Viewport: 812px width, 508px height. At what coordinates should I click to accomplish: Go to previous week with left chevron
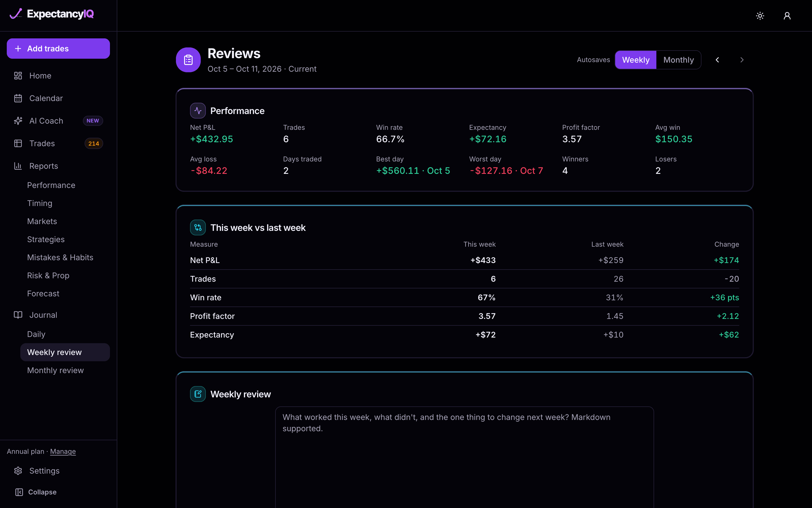click(717, 60)
